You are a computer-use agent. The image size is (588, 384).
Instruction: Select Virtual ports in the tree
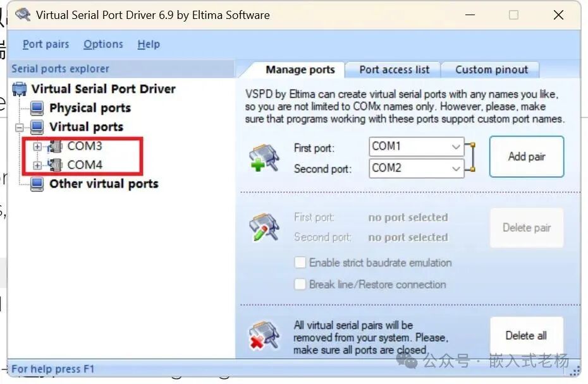point(86,127)
